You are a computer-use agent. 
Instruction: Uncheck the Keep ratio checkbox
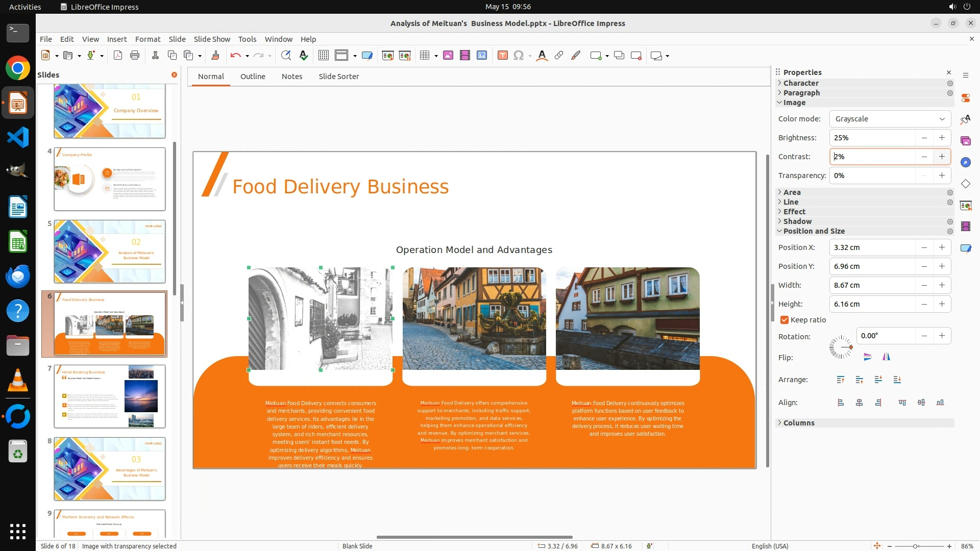785,320
